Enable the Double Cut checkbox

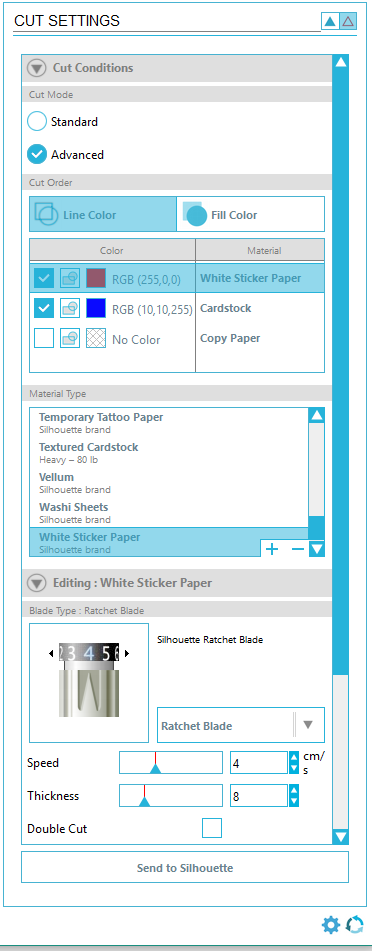212,828
